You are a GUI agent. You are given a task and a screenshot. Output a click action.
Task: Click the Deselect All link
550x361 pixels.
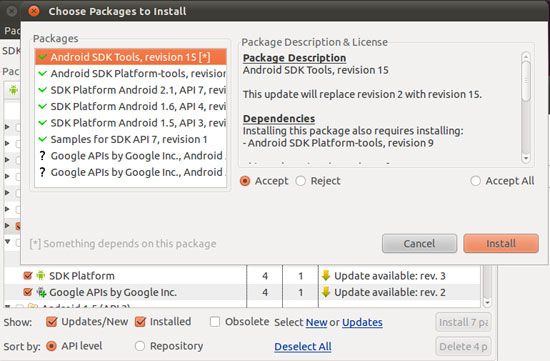point(303,347)
